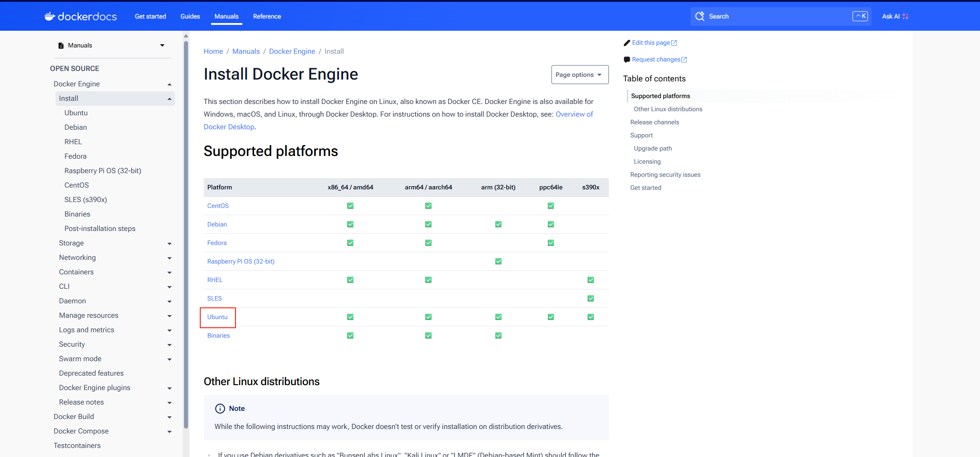Click the Debian ppc64le checkmark
This screenshot has height=457, width=980.
(x=551, y=224)
